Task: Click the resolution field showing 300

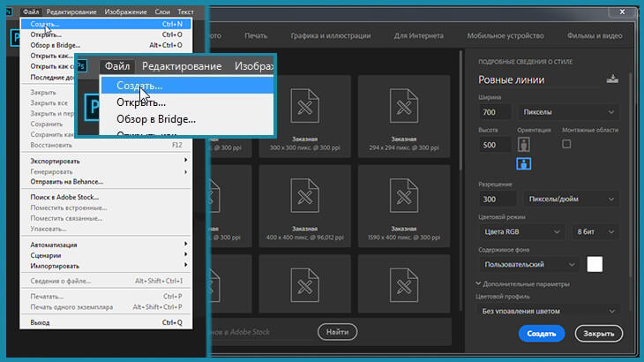Action: point(498,200)
